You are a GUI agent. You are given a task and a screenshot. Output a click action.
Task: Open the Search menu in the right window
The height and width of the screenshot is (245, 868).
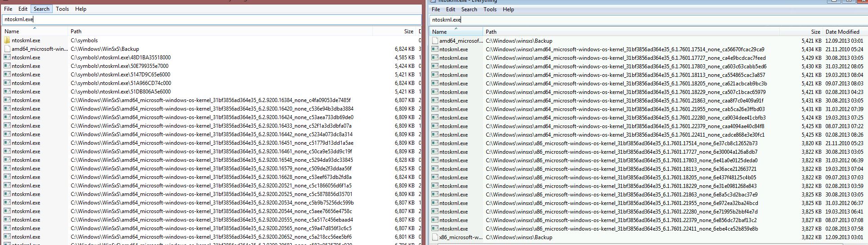(469, 9)
